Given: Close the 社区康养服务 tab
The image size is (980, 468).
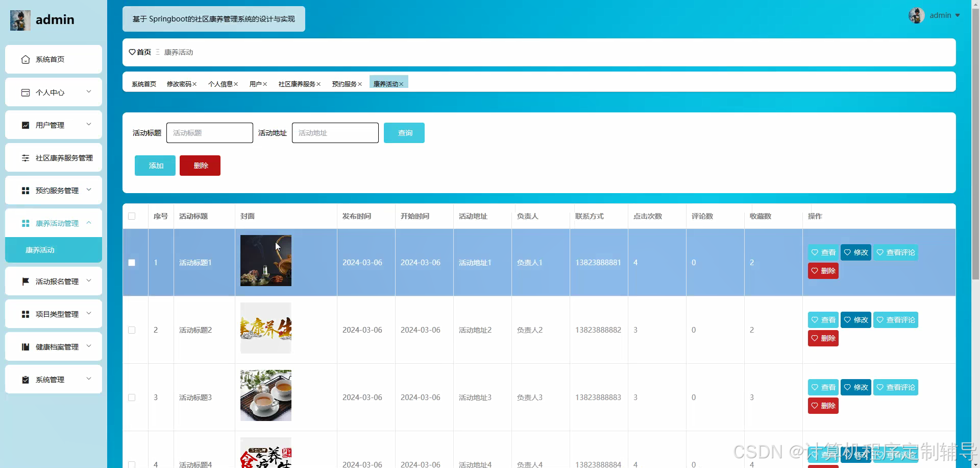Looking at the screenshot, I should pyautogui.click(x=318, y=84).
